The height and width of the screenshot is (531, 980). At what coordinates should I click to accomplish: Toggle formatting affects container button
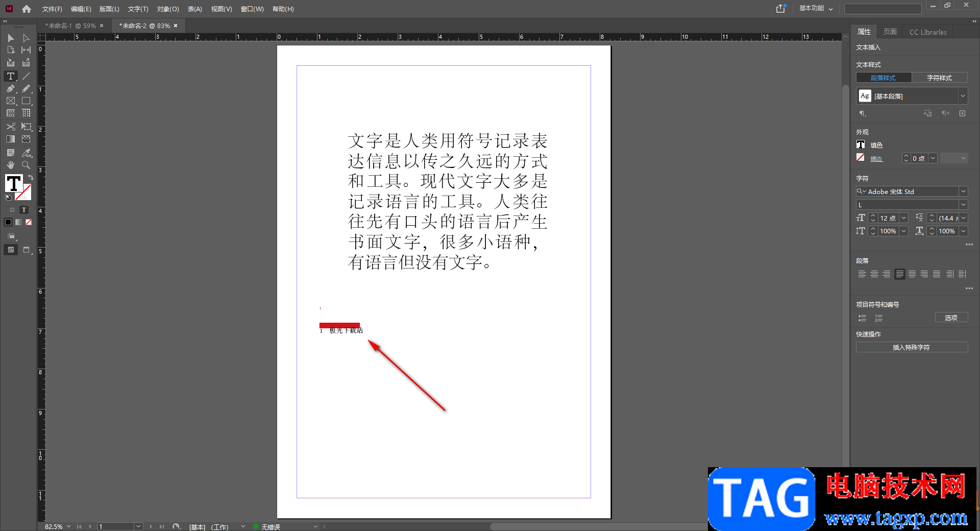(x=12, y=210)
